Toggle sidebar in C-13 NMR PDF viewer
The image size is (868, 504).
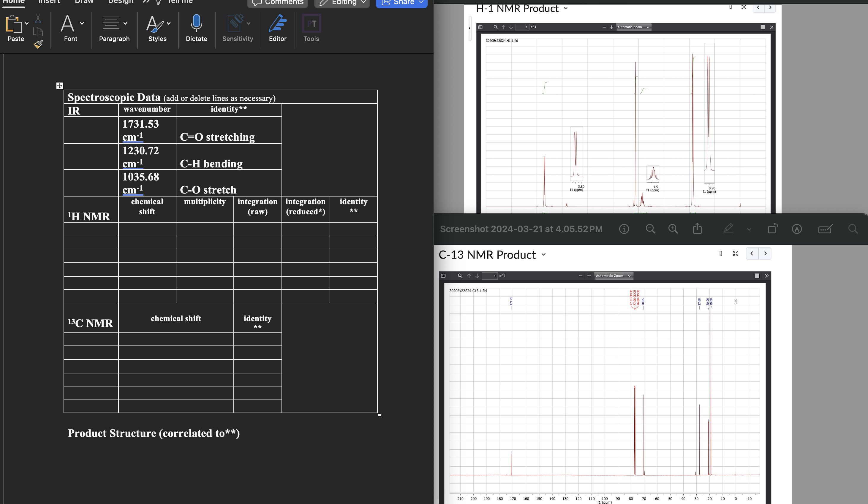point(443,276)
